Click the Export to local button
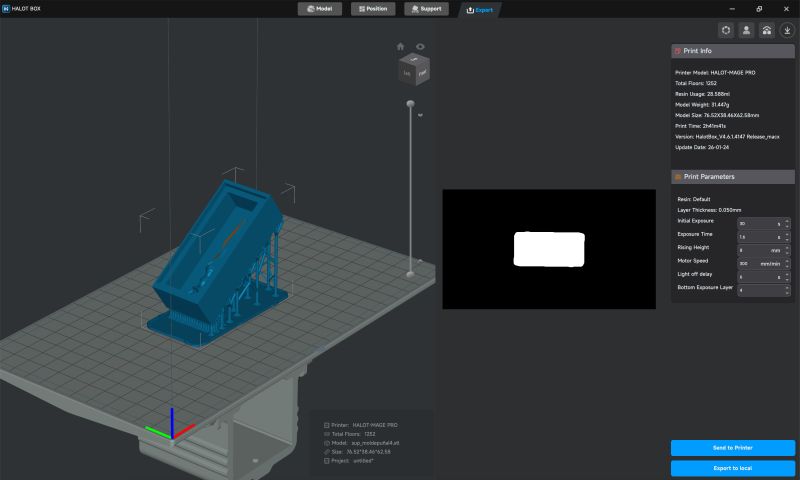800x480 pixels. [733, 468]
